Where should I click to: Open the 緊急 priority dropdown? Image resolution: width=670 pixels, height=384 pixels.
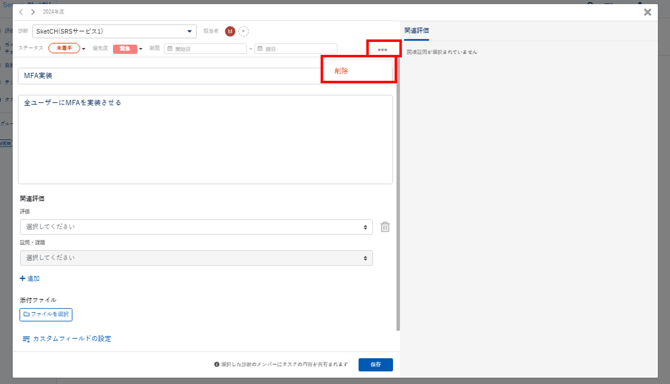[127, 49]
